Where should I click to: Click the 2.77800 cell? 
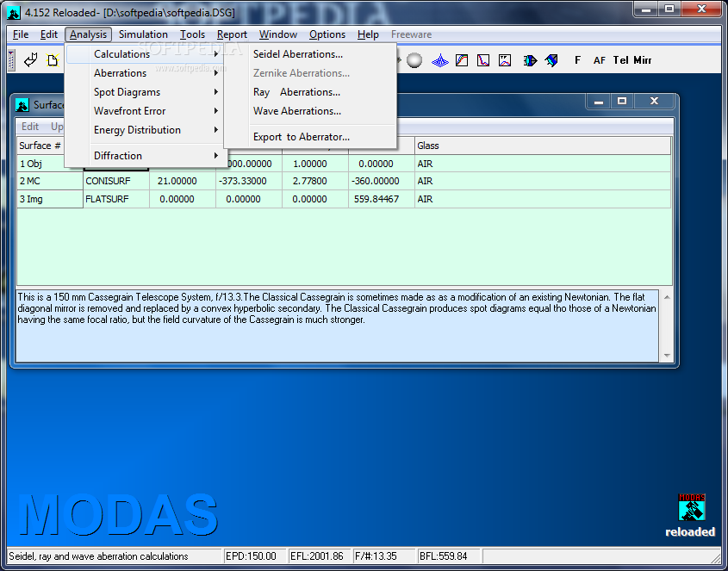pyautogui.click(x=315, y=181)
